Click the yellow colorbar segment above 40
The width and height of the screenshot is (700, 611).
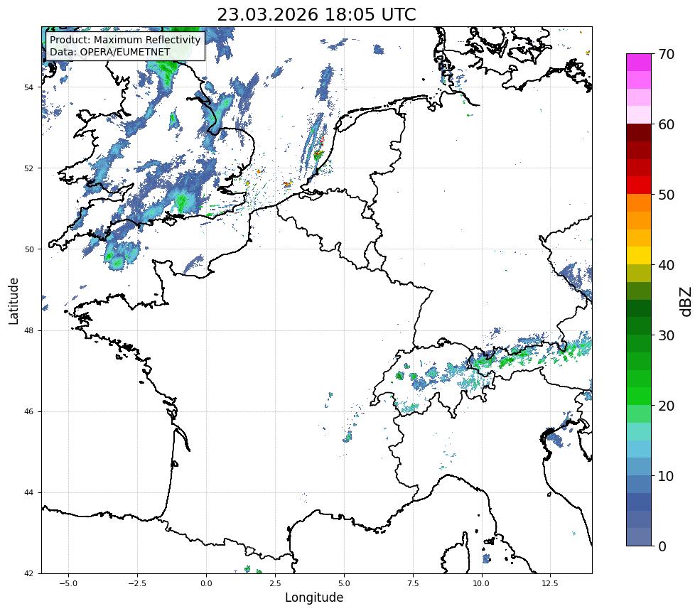tap(639, 256)
